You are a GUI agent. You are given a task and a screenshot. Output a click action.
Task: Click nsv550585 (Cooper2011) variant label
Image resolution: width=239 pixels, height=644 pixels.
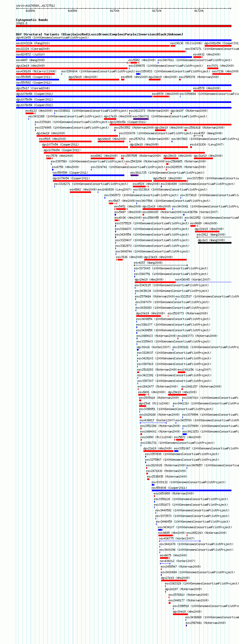click(34, 77)
